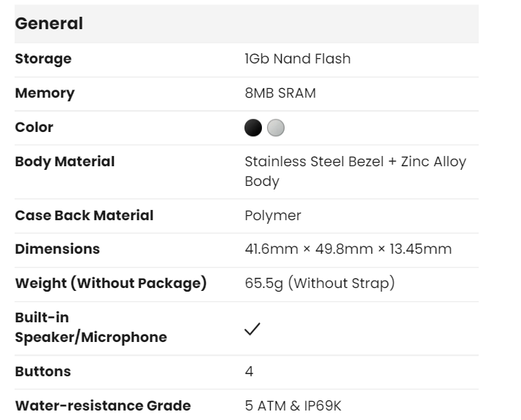Image resolution: width=521 pixels, height=420 pixels.
Task: Click the General section header
Action: tap(50, 23)
